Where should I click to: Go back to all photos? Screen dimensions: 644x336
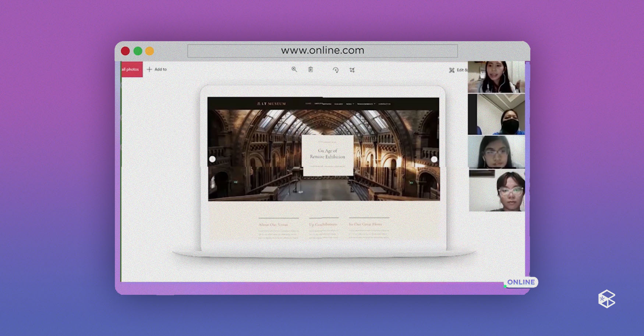point(132,69)
